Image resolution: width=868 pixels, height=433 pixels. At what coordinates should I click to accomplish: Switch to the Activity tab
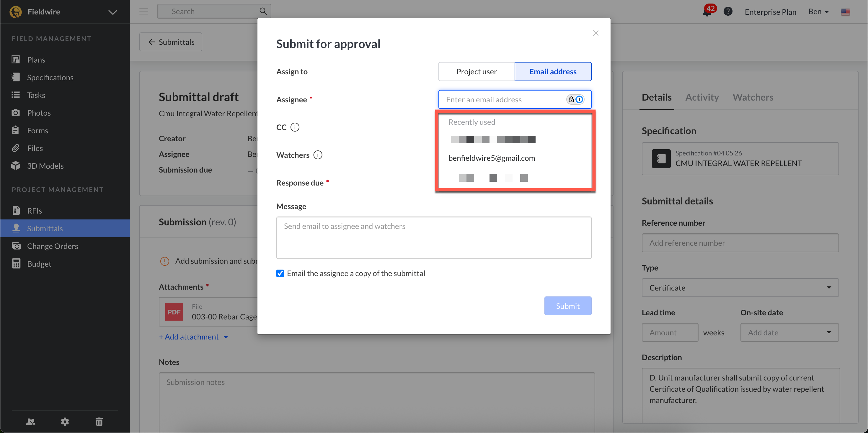[x=702, y=97]
